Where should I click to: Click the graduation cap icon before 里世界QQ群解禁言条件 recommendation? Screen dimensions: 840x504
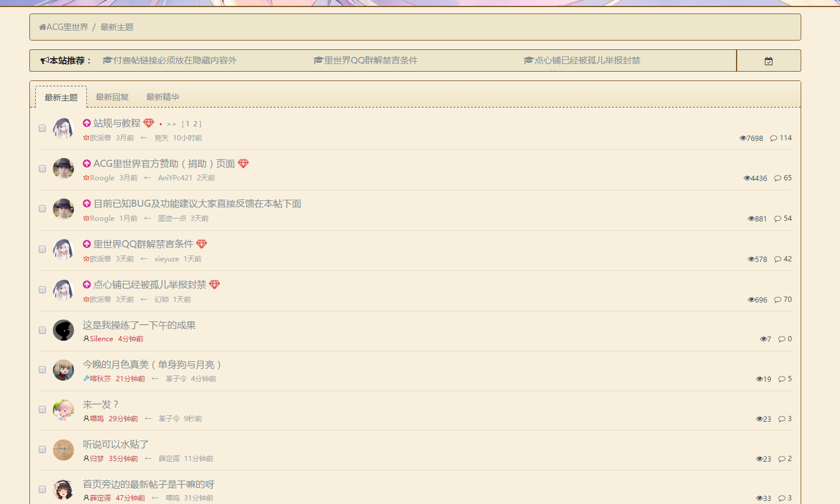tap(318, 61)
